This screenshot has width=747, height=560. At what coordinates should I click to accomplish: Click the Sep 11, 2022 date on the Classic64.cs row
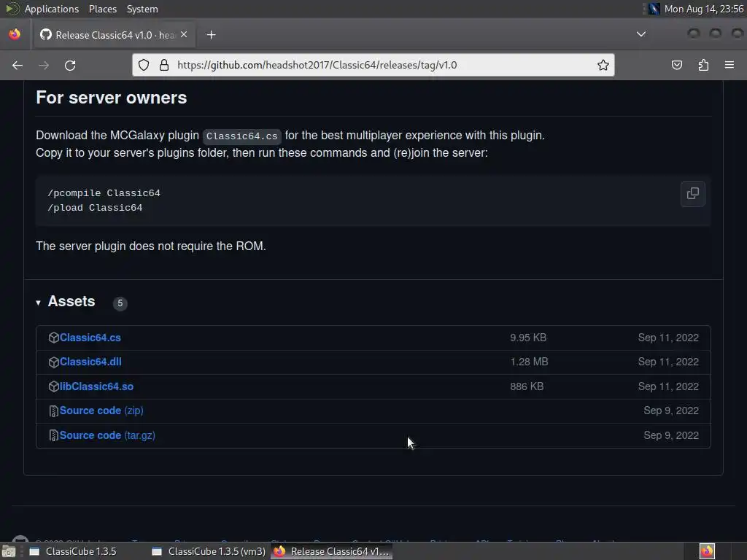pos(668,338)
